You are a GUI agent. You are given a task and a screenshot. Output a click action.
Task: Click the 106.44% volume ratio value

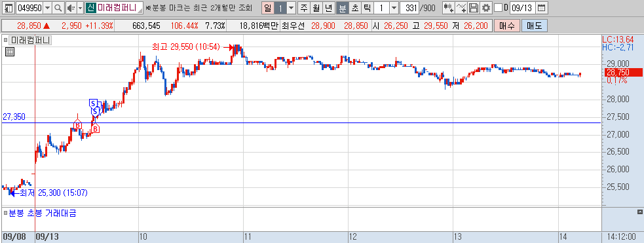184,26
